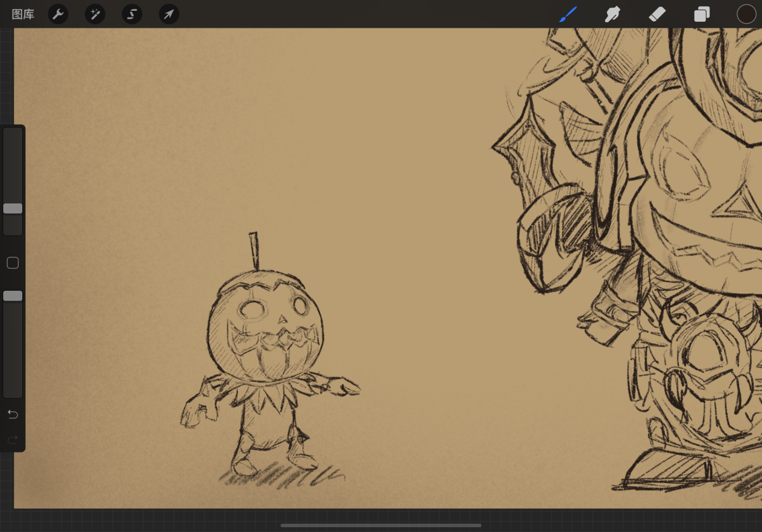Click the small pumpkin's pointing hand
Screen dimensions: 762x532
click(344, 386)
